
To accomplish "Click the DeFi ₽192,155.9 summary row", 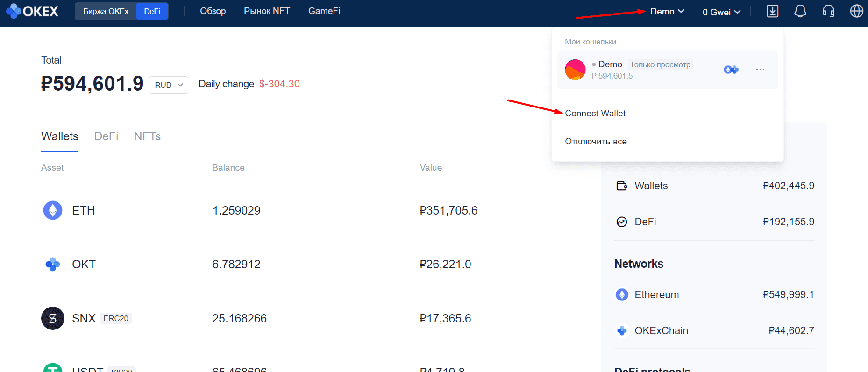I will click(x=715, y=222).
